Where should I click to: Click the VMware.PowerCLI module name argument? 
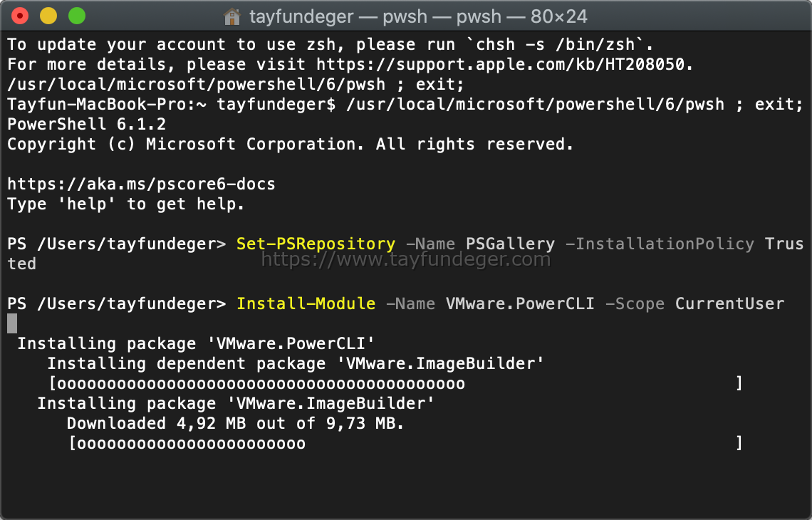[x=520, y=303]
